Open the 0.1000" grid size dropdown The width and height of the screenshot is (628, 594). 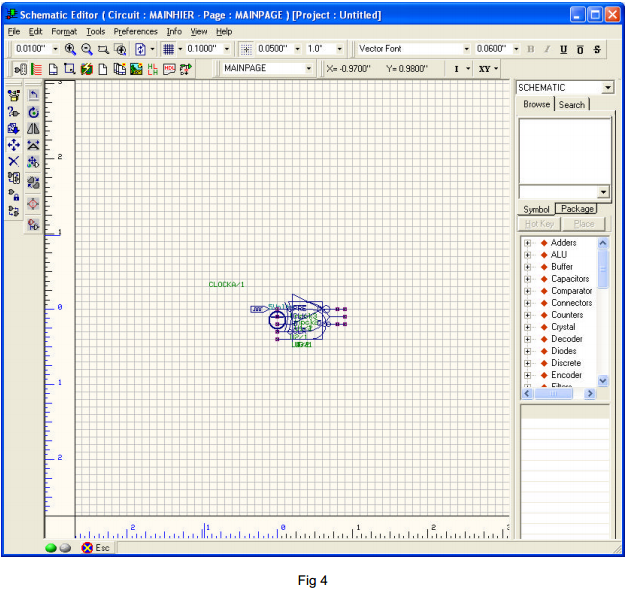(227, 49)
